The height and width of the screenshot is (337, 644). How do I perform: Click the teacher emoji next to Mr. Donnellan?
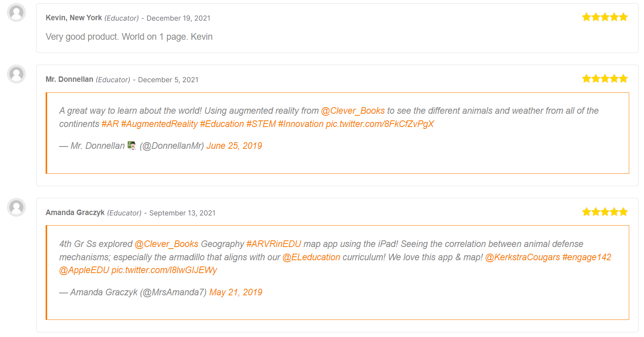pyautogui.click(x=132, y=146)
